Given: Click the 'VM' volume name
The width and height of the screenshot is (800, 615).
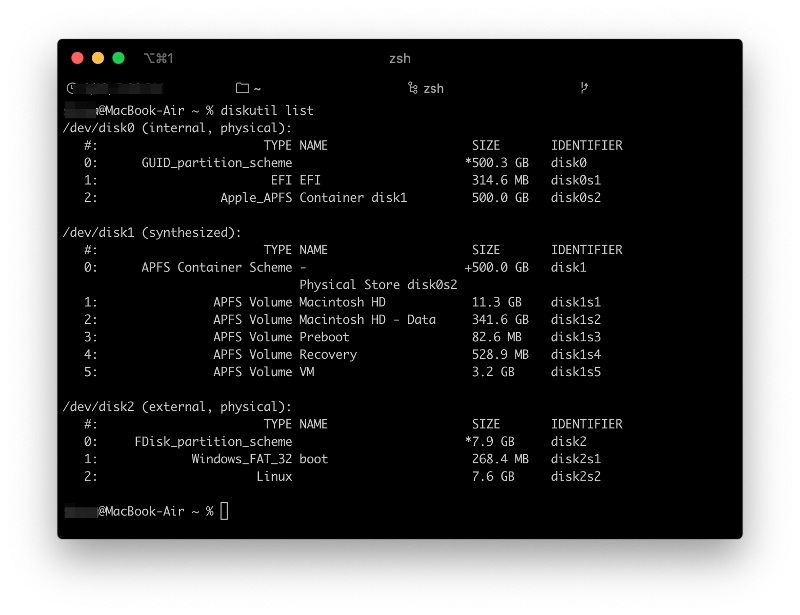Looking at the screenshot, I should (x=307, y=372).
